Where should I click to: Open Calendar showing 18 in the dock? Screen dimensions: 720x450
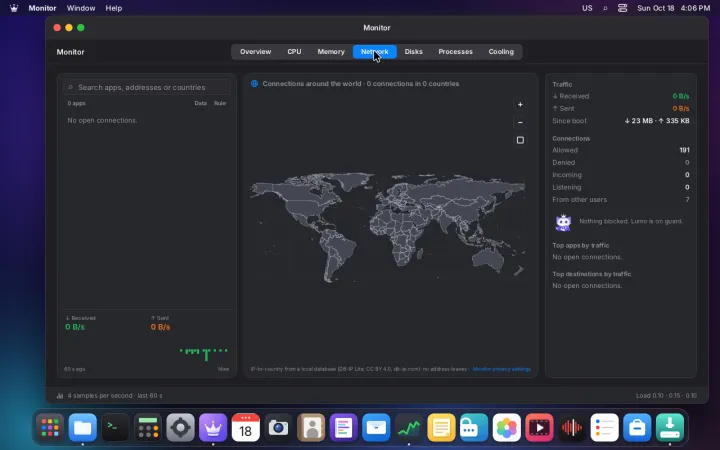246,428
